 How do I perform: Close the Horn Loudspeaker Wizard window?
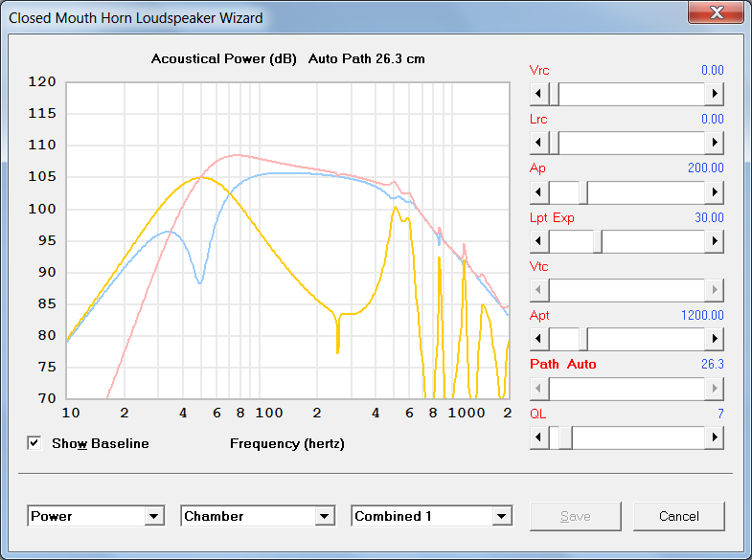click(x=716, y=12)
